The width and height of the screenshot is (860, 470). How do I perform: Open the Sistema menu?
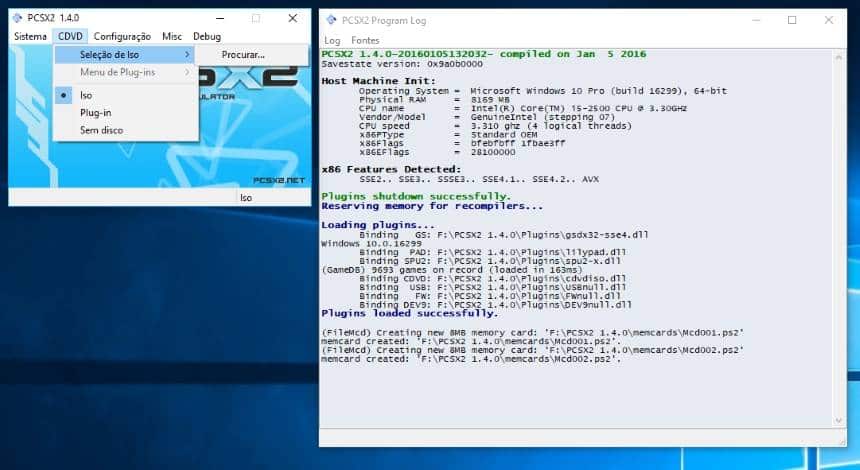click(x=30, y=36)
